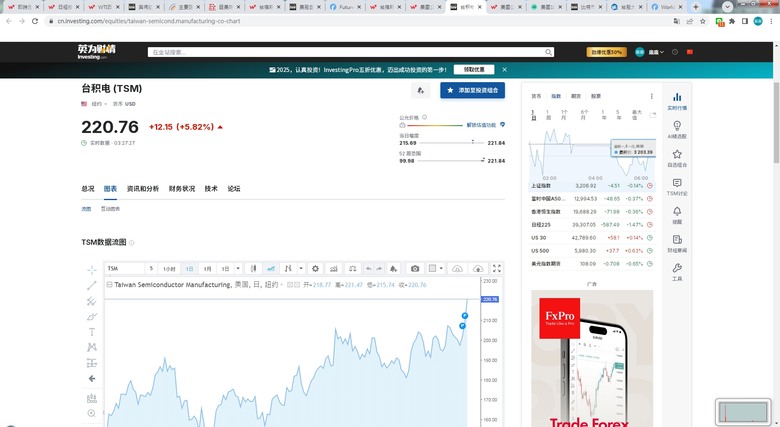Click the search magnifier in site search
The width and height of the screenshot is (780, 427).
pos(548,52)
